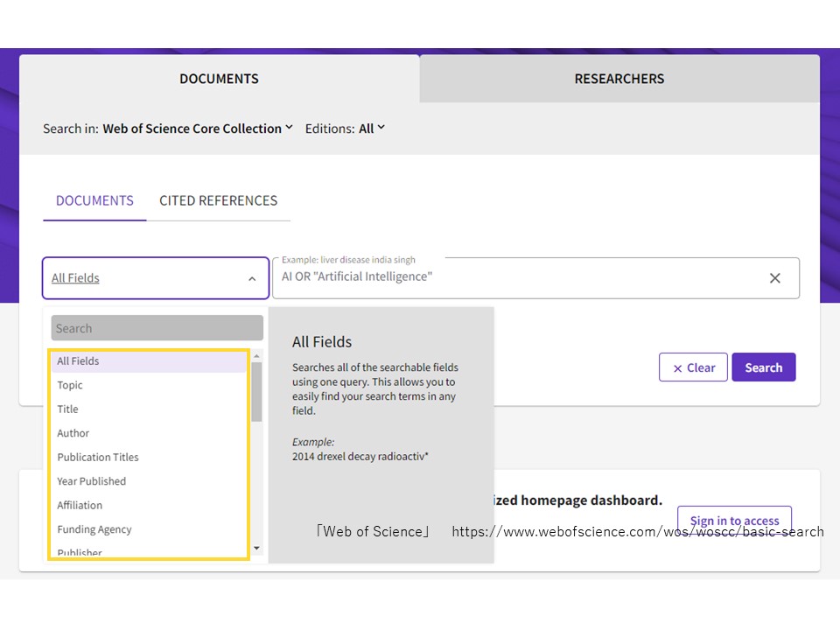Select Author from the field list

click(149, 433)
